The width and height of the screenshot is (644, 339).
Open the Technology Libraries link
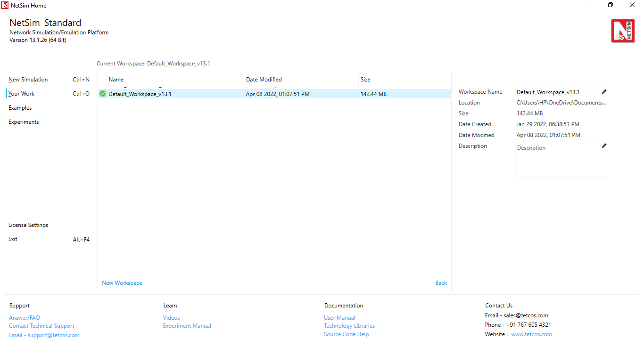pyautogui.click(x=349, y=326)
